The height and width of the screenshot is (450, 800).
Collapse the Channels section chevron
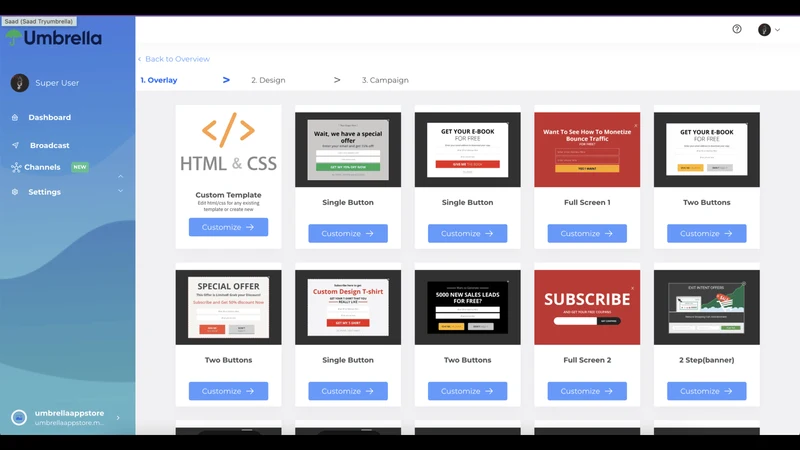pos(120,177)
